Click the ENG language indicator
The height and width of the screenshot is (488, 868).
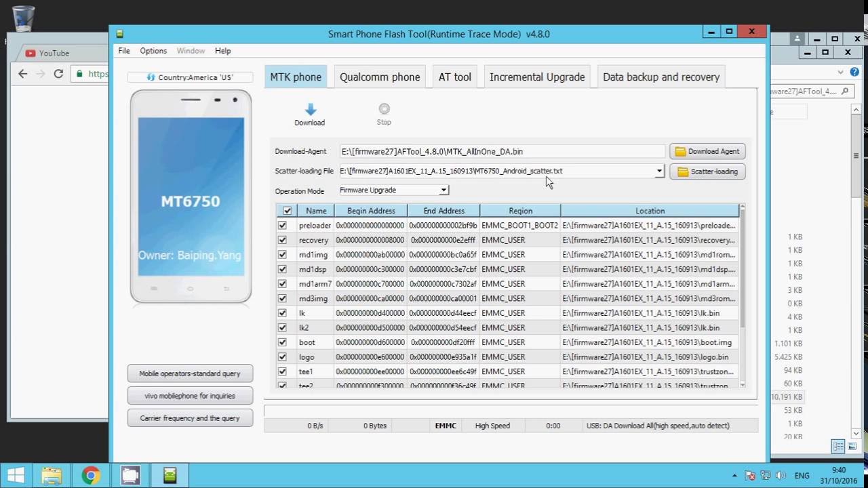pos(802,476)
